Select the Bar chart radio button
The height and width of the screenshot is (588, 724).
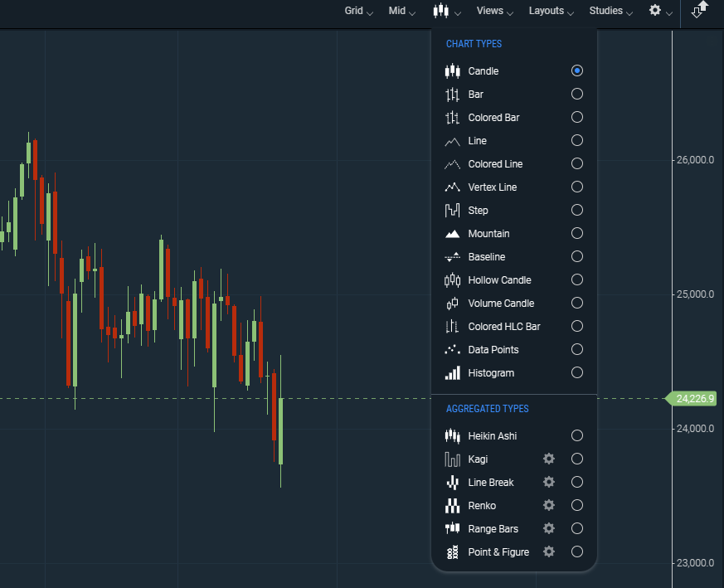[577, 95]
